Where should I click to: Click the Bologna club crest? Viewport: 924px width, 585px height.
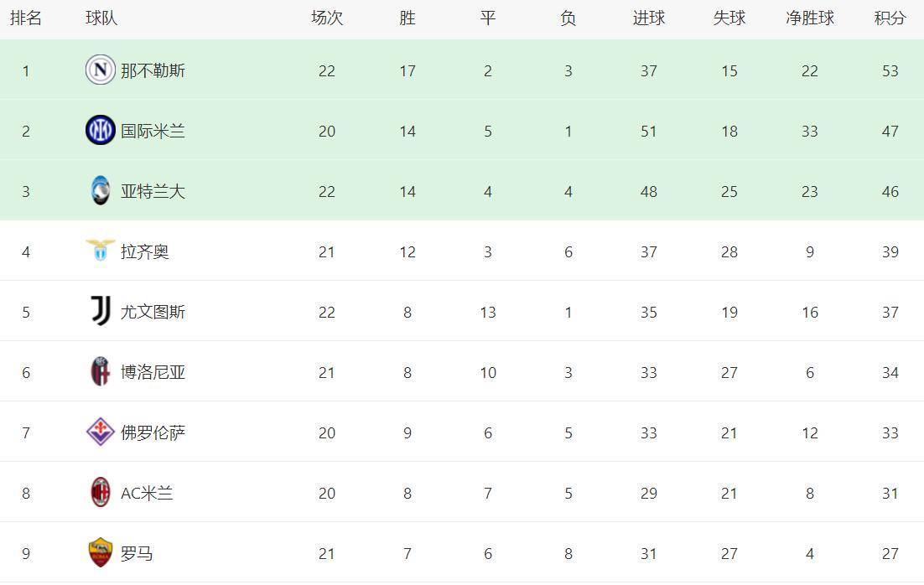[100, 372]
